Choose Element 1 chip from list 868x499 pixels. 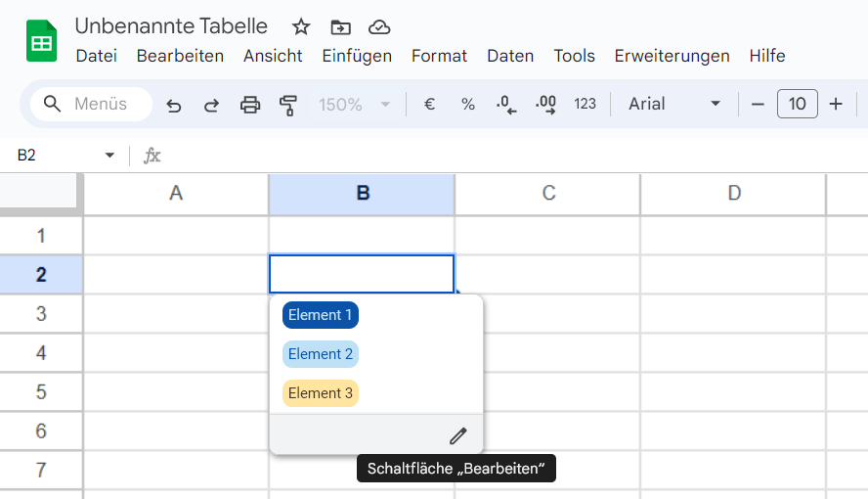point(321,315)
